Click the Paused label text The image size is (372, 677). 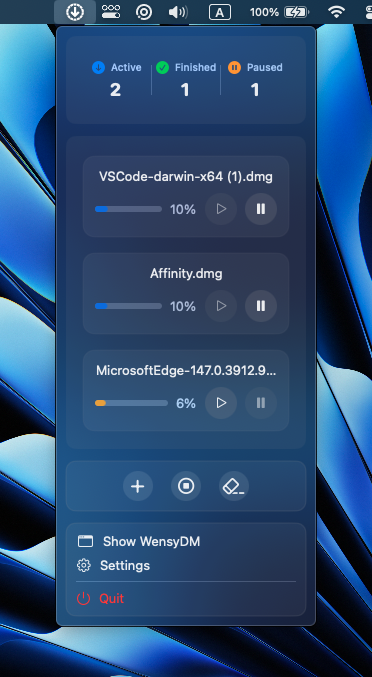click(265, 67)
